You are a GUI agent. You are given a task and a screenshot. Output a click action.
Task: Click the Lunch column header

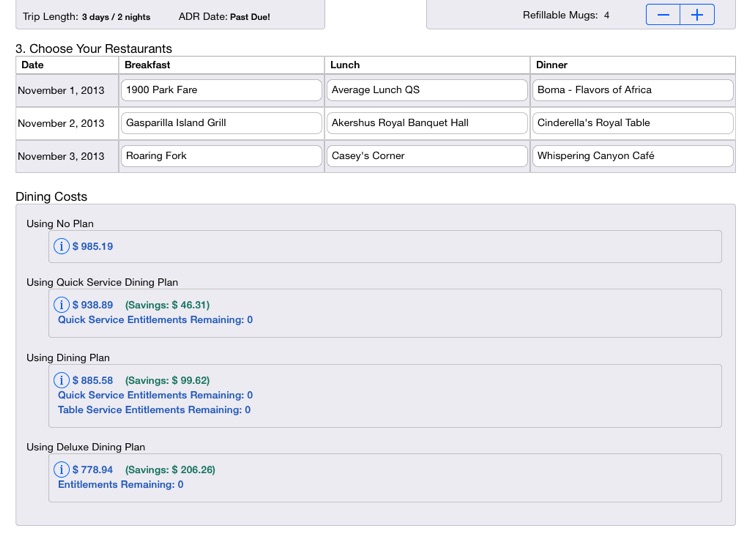coord(427,65)
